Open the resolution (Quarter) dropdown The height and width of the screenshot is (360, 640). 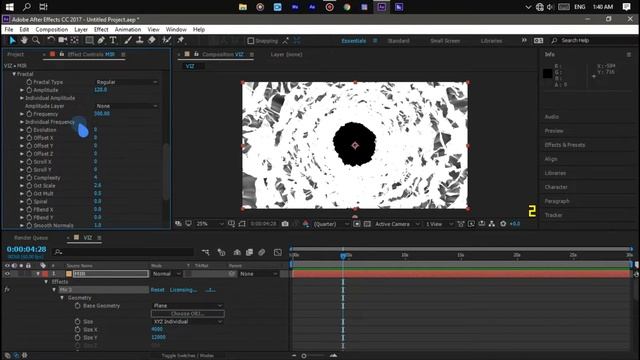click(330, 224)
